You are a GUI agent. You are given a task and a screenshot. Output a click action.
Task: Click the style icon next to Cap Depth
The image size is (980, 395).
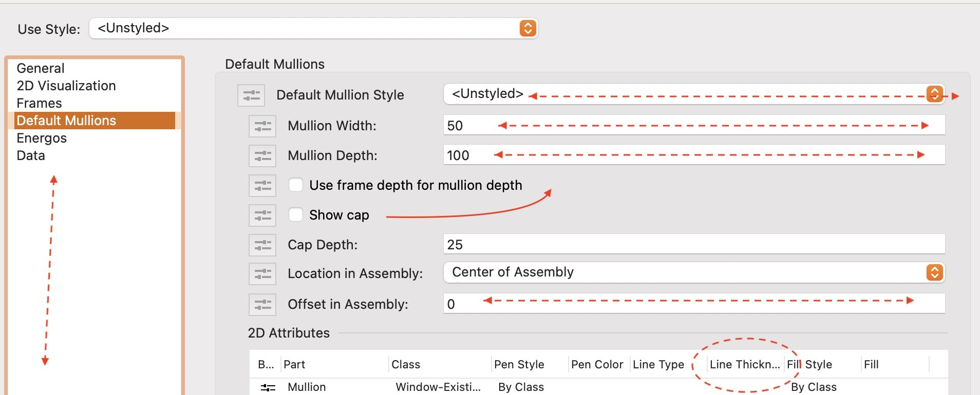[262, 245]
